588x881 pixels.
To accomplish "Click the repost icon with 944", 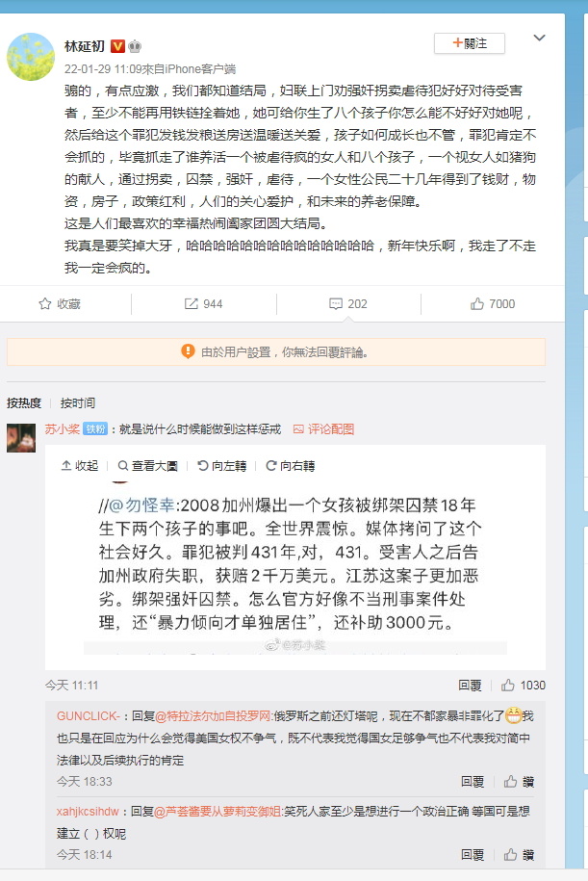I will (x=191, y=304).
